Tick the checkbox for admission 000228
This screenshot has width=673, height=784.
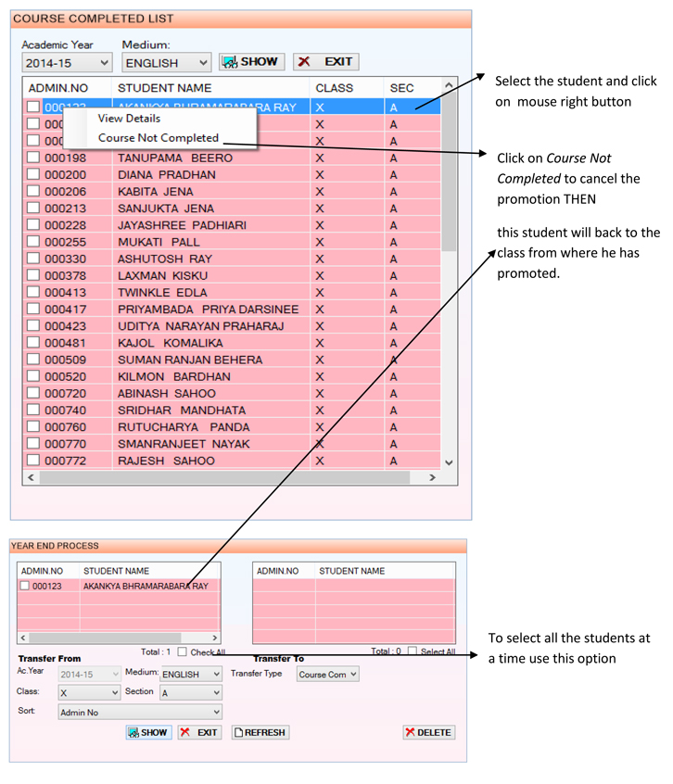click(x=33, y=225)
